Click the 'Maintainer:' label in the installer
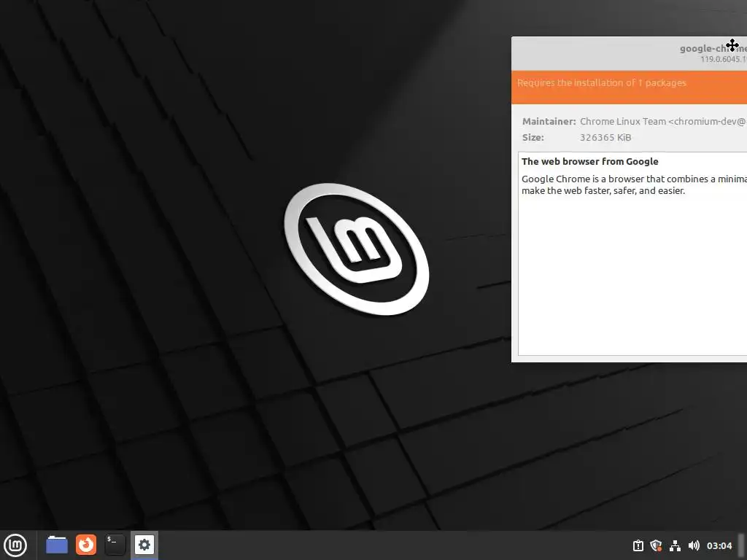Screen dimensions: 747x560 [549, 122]
